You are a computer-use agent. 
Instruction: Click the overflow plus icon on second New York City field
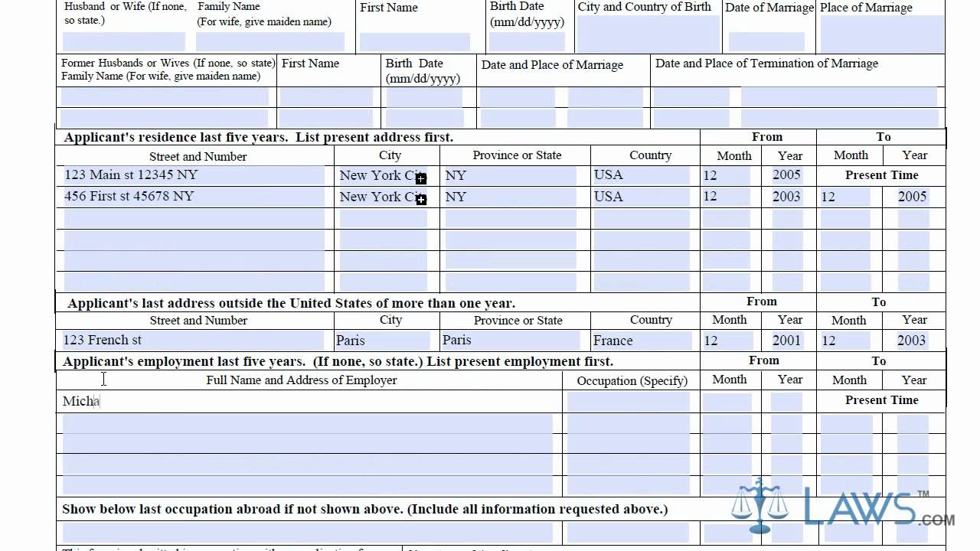click(x=421, y=200)
